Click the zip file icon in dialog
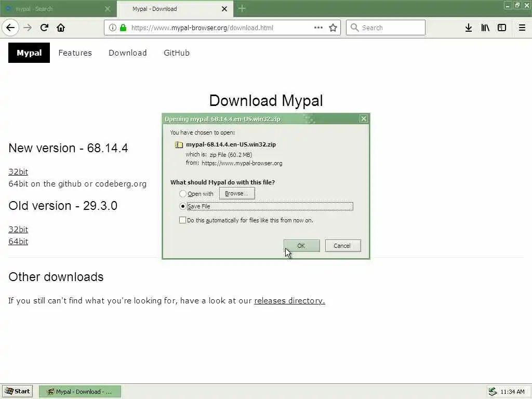The image size is (532, 399). click(x=179, y=144)
